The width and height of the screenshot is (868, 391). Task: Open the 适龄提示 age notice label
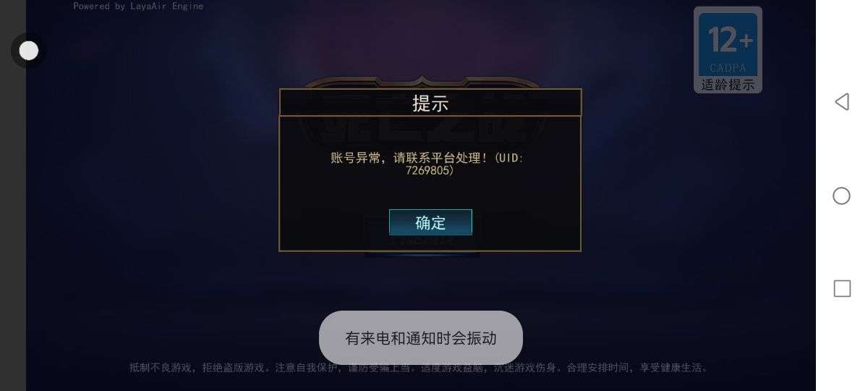(728, 85)
